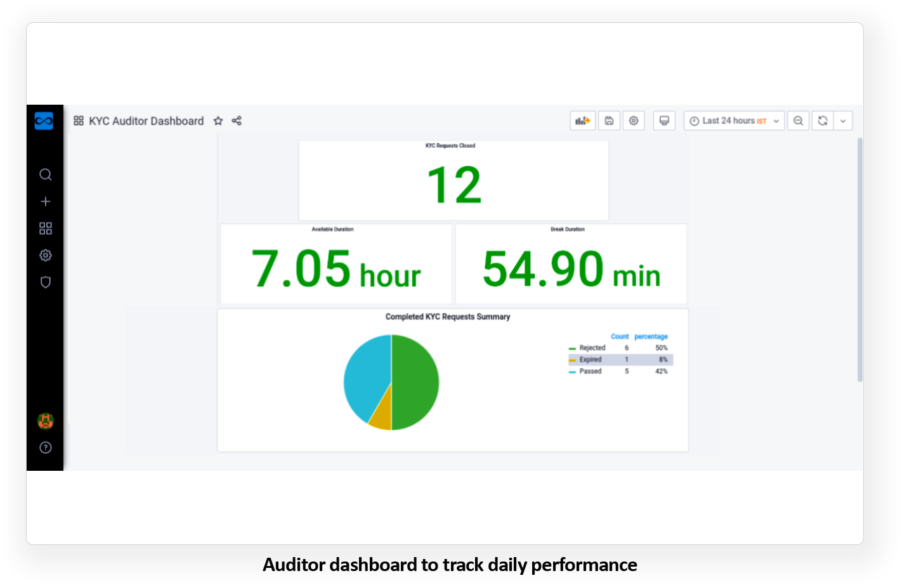Click the zoom out time range icon
900x585 pixels.
coord(798,121)
